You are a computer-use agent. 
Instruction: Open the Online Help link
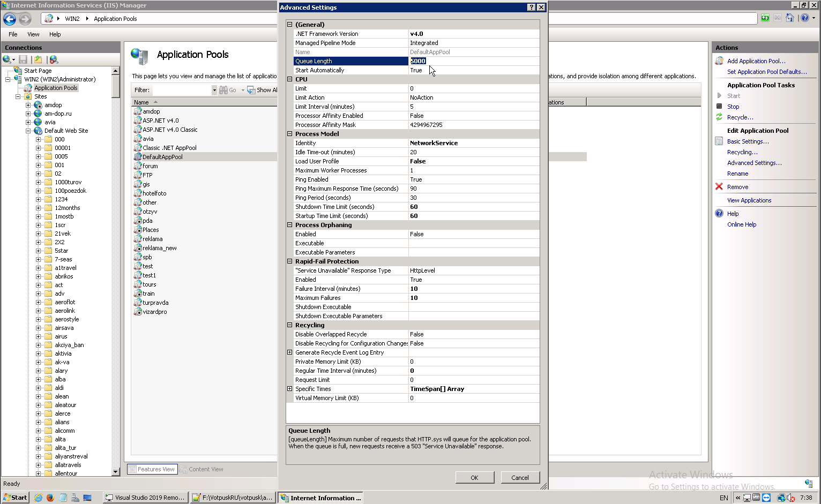[742, 224]
